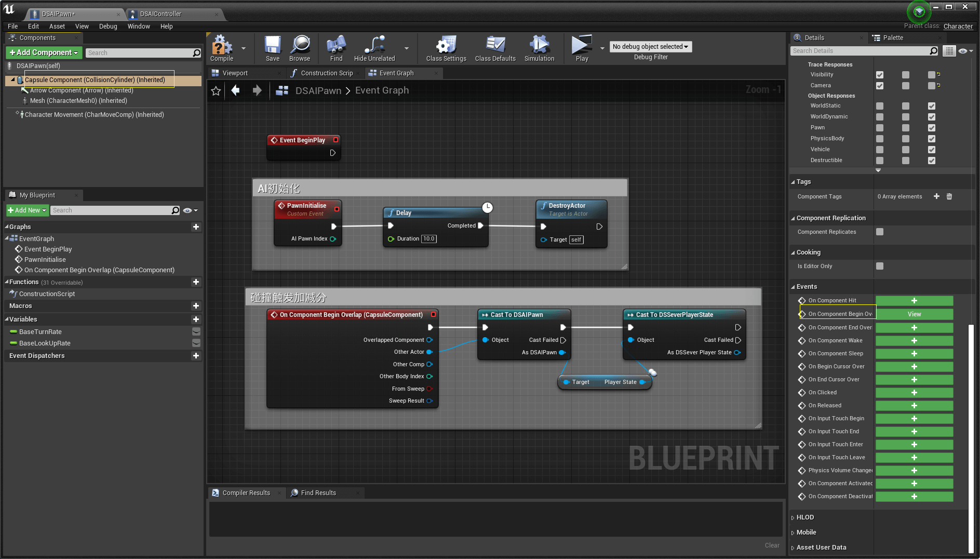Toggle the Component Replicates checkbox

(880, 232)
